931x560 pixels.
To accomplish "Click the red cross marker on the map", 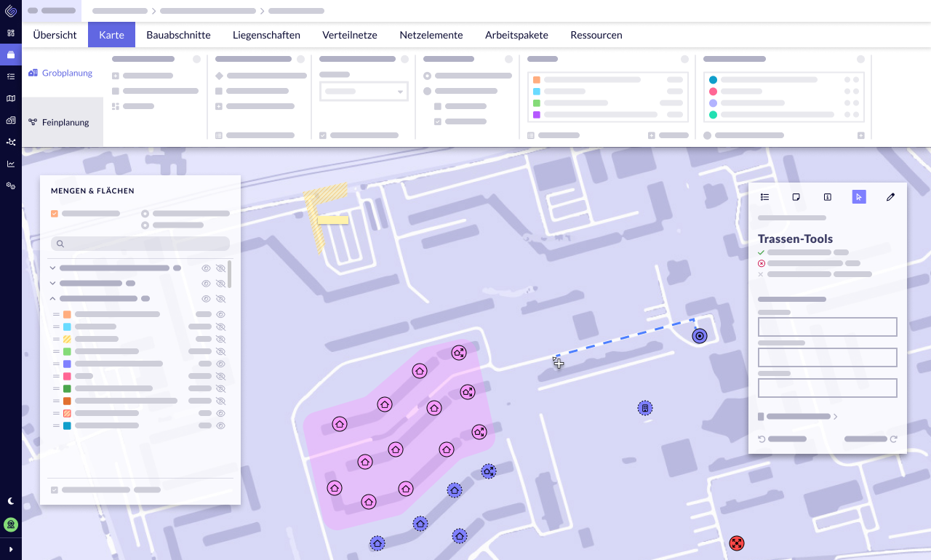I will pos(737,543).
